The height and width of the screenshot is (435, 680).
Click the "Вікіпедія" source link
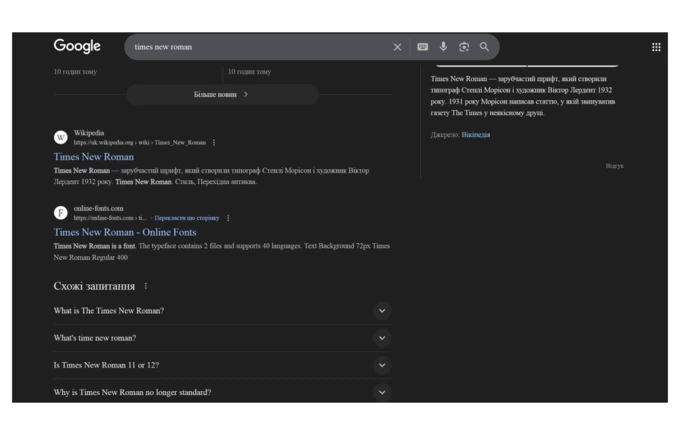tap(476, 135)
